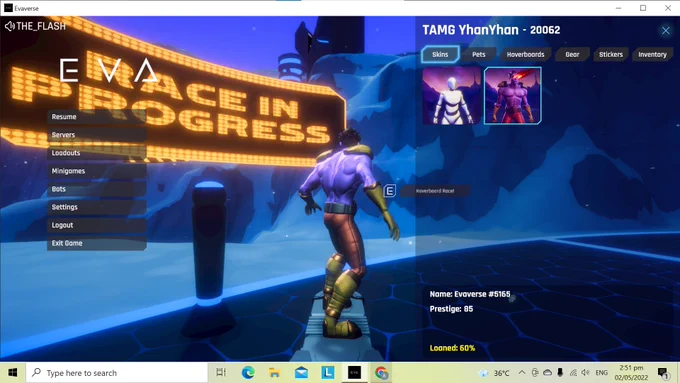Click the Prestige: 85 text
Screen dimensions: 680x383
[x=451, y=309]
